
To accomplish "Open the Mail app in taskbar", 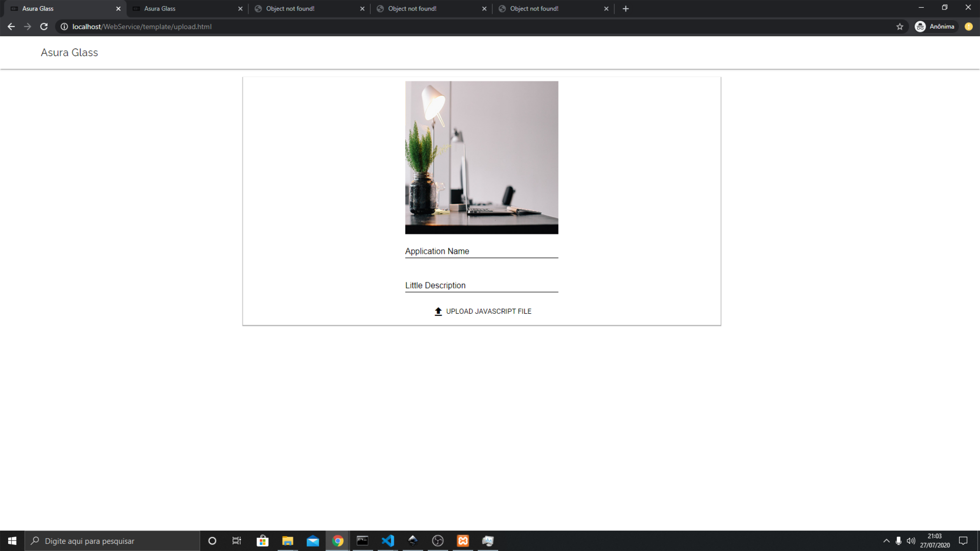I will (x=313, y=541).
